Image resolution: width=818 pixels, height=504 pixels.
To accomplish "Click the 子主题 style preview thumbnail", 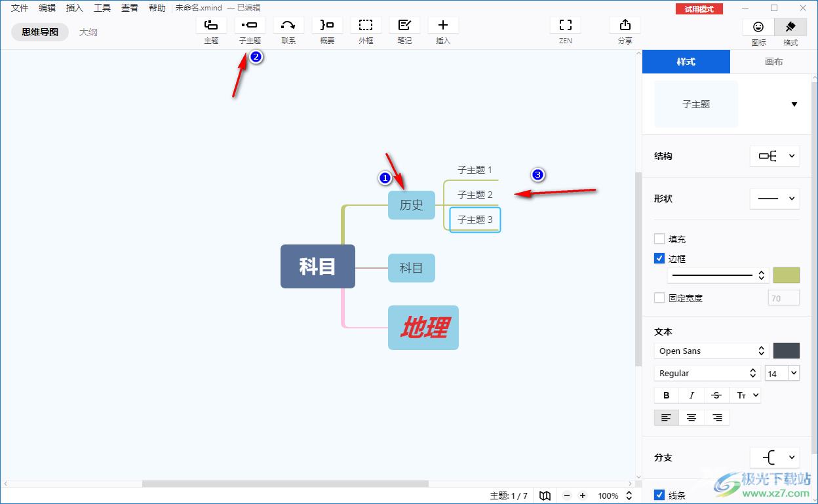I will [x=696, y=104].
